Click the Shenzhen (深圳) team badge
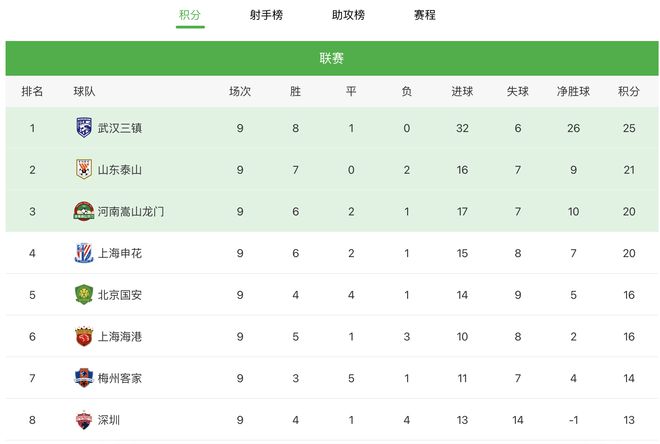The width and height of the screenshot is (660, 444). tap(84, 420)
